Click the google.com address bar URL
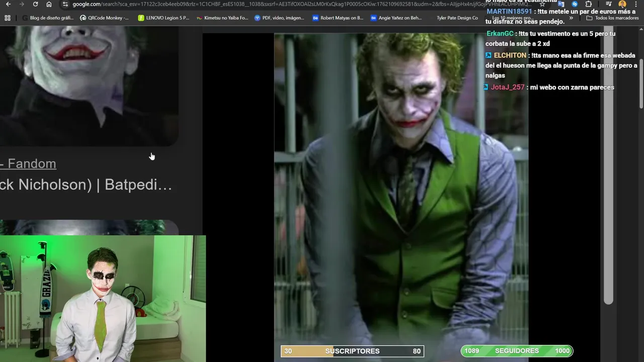 click(302, 4)
